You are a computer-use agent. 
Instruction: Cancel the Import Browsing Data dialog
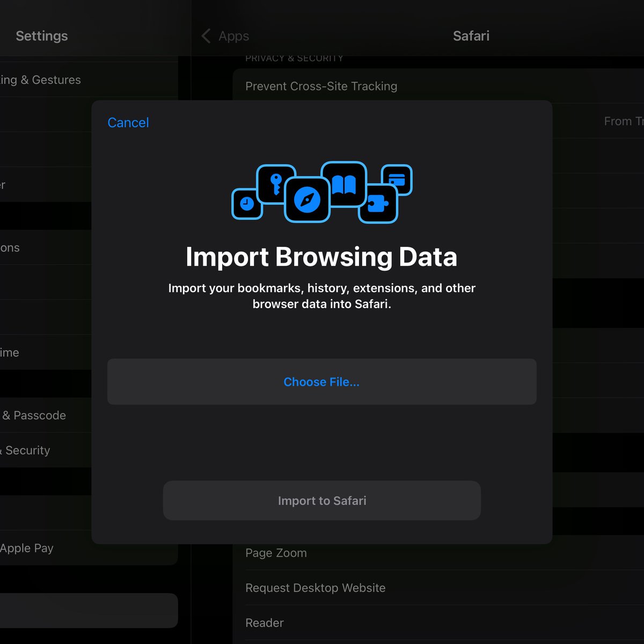128,122
